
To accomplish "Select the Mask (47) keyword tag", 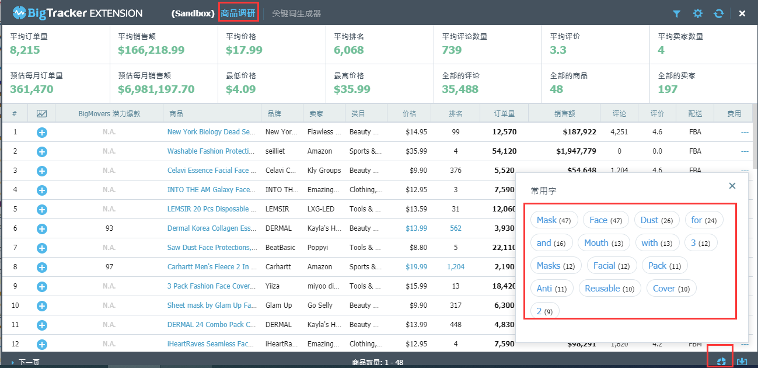I will (x=554, y=220).
